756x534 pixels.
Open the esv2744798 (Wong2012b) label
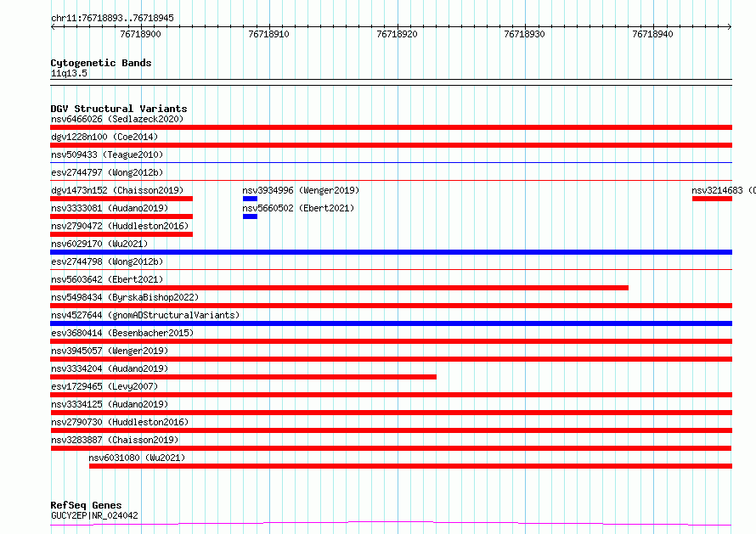(x=107, y=261)
